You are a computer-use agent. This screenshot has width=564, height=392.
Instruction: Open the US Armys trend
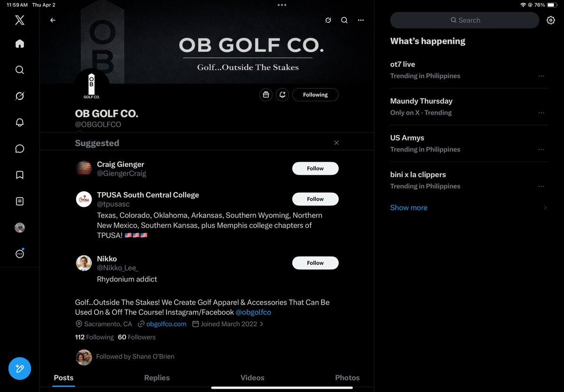(469, 143)
